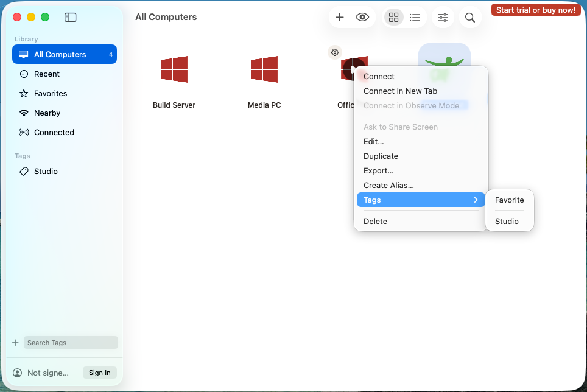The width and height of the screenshot is (587, 392).
Task: Click the gear icon above Office computer
Action: click(x=335, y=52)
